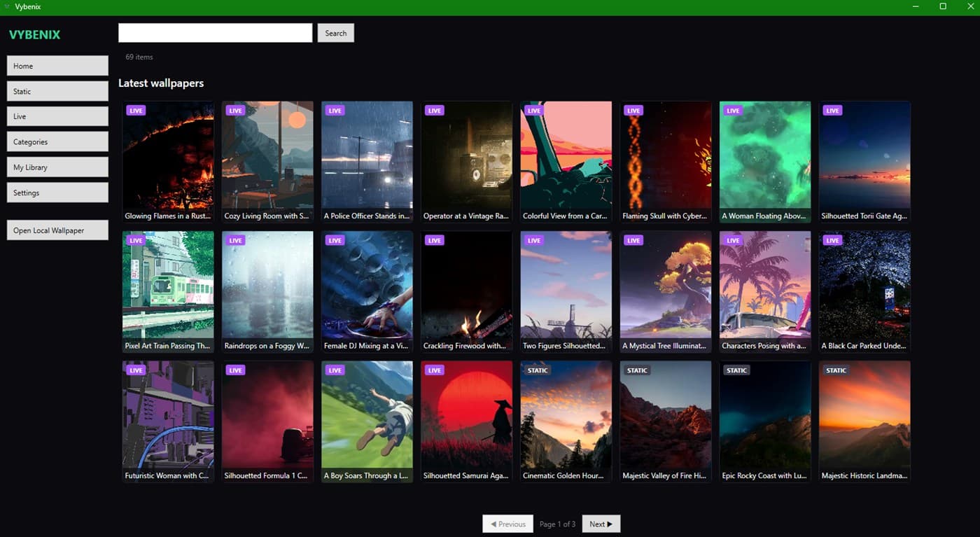Open Cinematic Golden Hour wallpaper

click(566, 421)
